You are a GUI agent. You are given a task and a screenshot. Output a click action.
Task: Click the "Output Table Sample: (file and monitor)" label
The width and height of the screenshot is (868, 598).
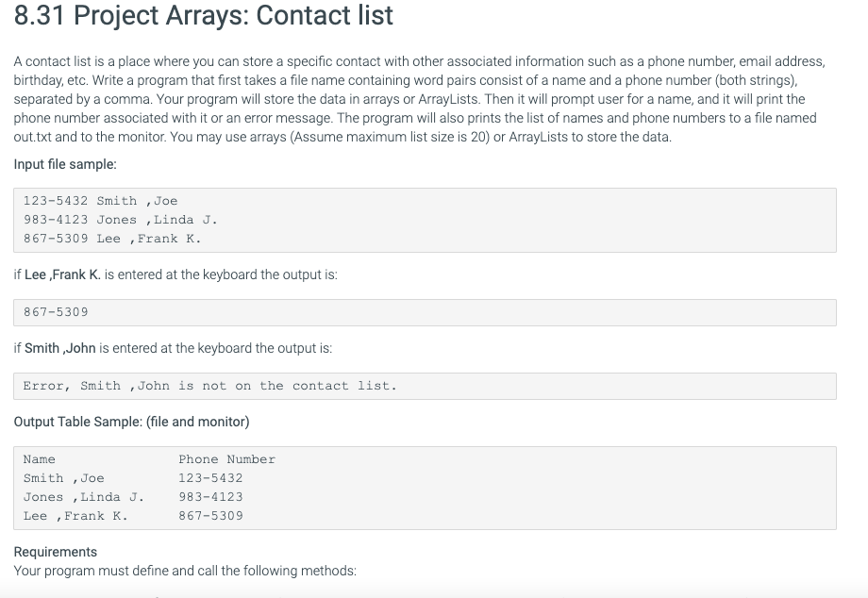click(x=131, y=422)
